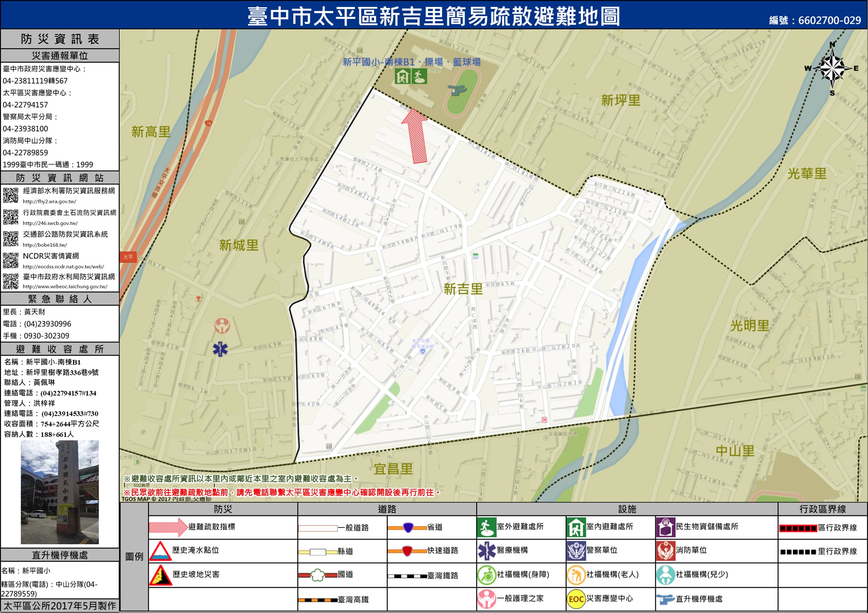Screen dimensions: 868x613
Task: Click the helicopter landing icon on the school field
Action: [x=457, y=91]
